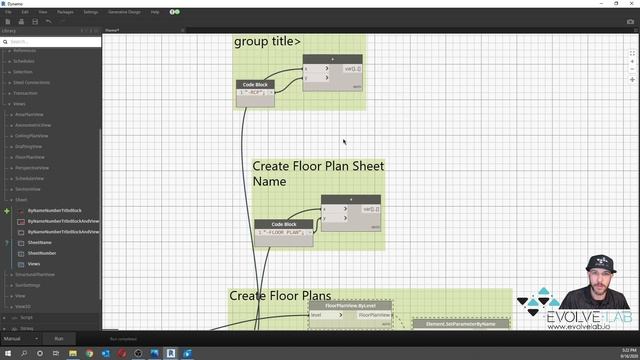
Task: Click the Run button
Action: pos(59,339)
